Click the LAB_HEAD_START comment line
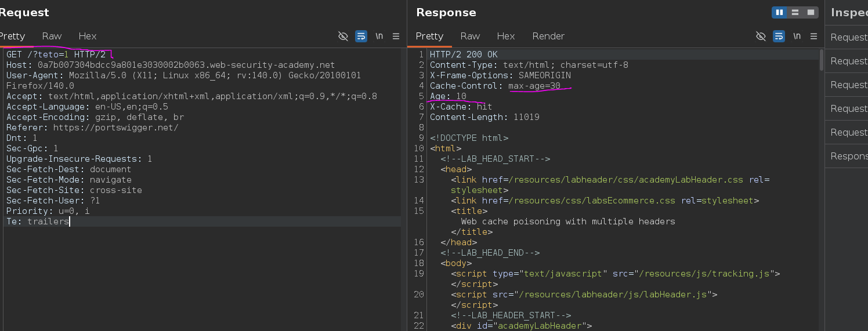Image resolution: width=868 pixels, height=331 pixels. pos(495,159)
